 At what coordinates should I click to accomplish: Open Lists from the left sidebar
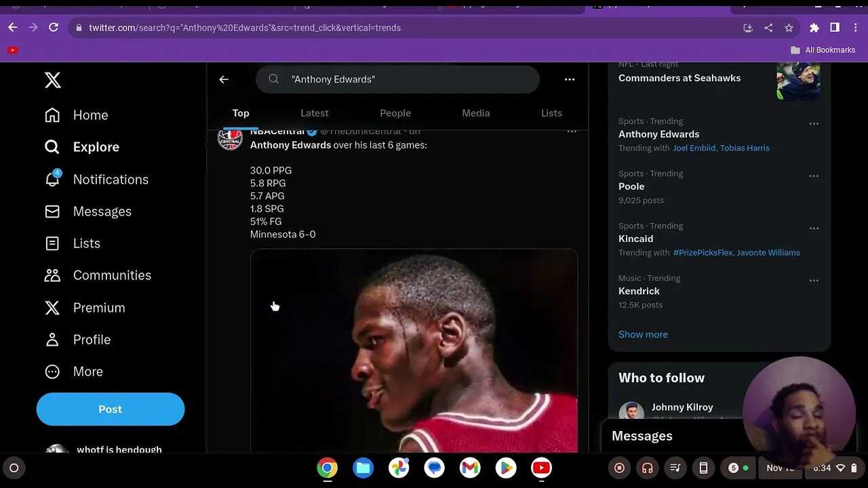(x=73, y=243)
